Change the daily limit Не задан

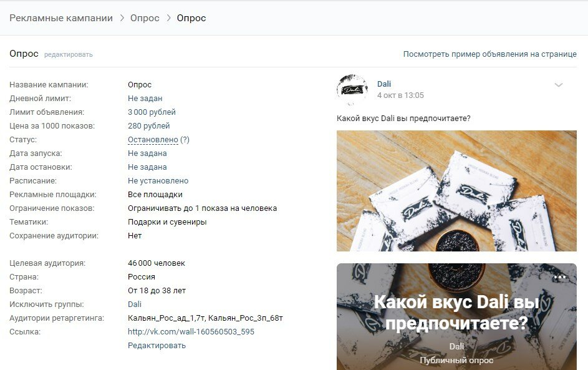point(145,99)
